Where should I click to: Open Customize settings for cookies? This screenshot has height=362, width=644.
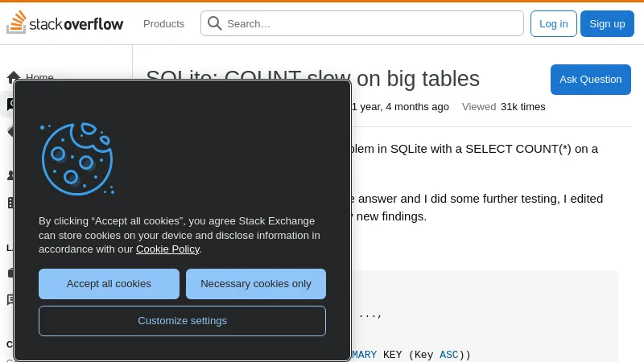pos(182,321)
